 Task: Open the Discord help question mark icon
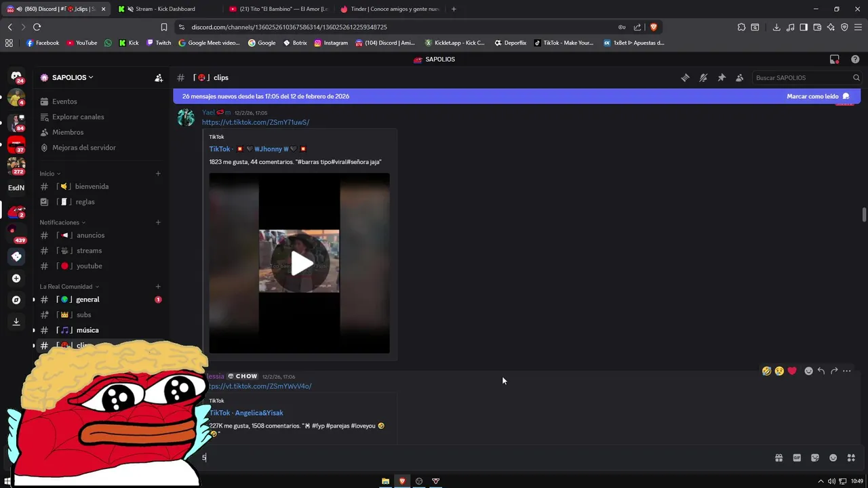tap(855, 60)
